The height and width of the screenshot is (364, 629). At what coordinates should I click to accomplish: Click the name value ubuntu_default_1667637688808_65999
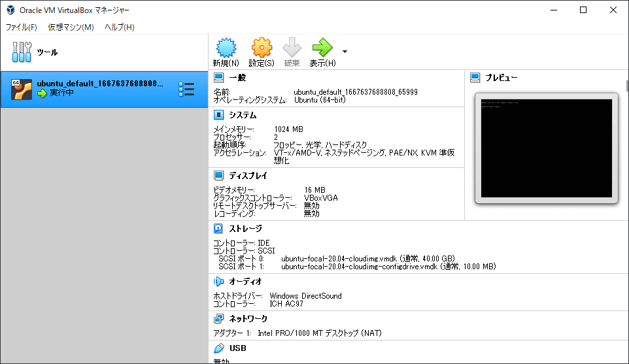356,92
